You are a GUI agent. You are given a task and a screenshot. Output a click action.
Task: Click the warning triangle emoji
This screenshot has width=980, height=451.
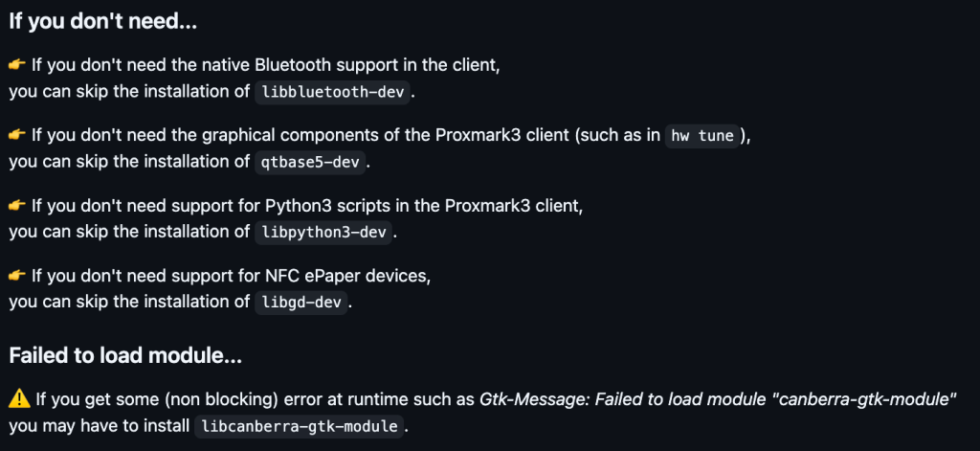point(19,398)
